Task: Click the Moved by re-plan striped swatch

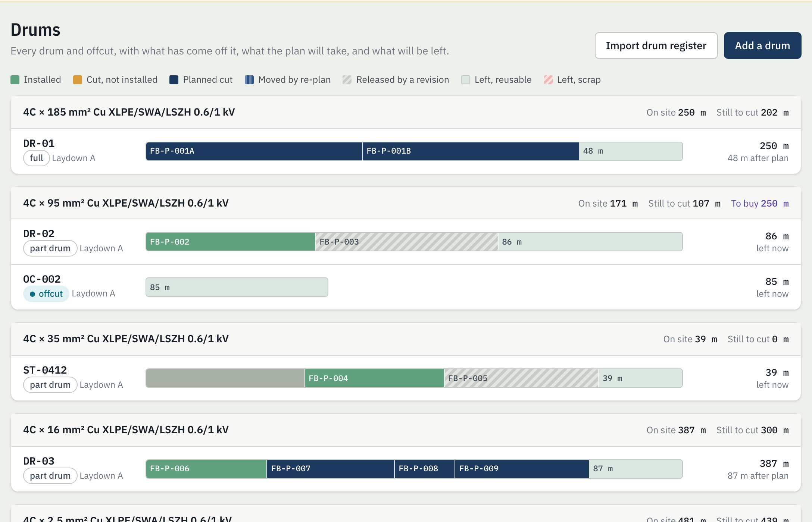Action: tap(249, 80)
